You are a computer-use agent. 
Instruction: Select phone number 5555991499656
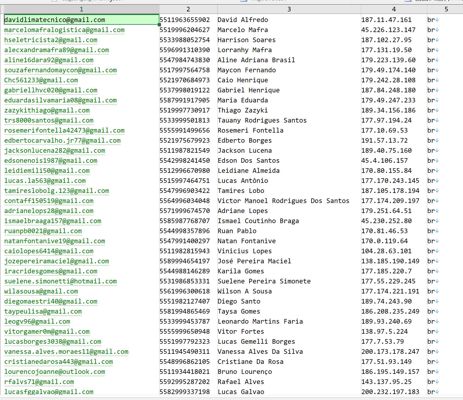pos(185,130)
